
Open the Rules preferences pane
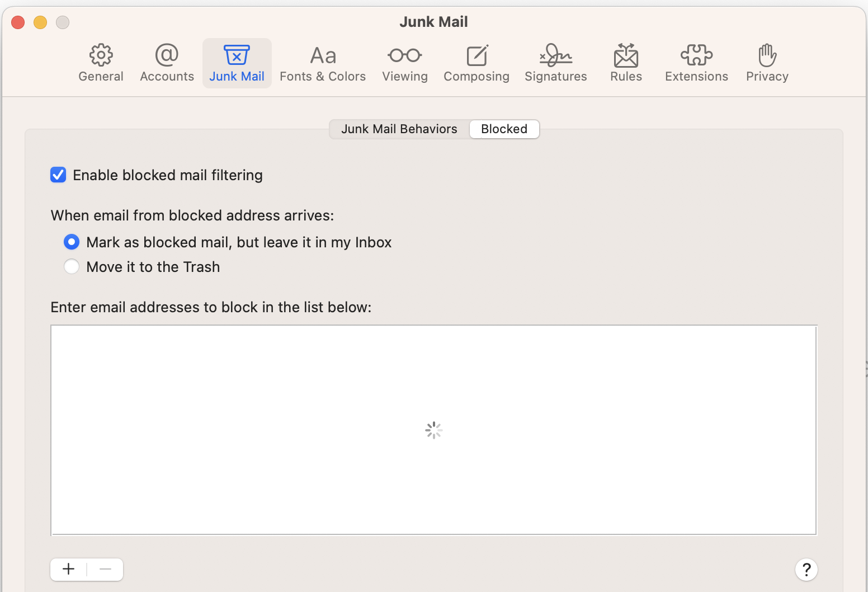point(625,63)
